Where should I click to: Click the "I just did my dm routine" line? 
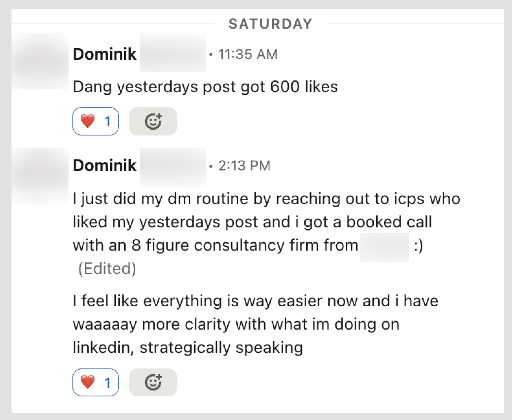266,199
